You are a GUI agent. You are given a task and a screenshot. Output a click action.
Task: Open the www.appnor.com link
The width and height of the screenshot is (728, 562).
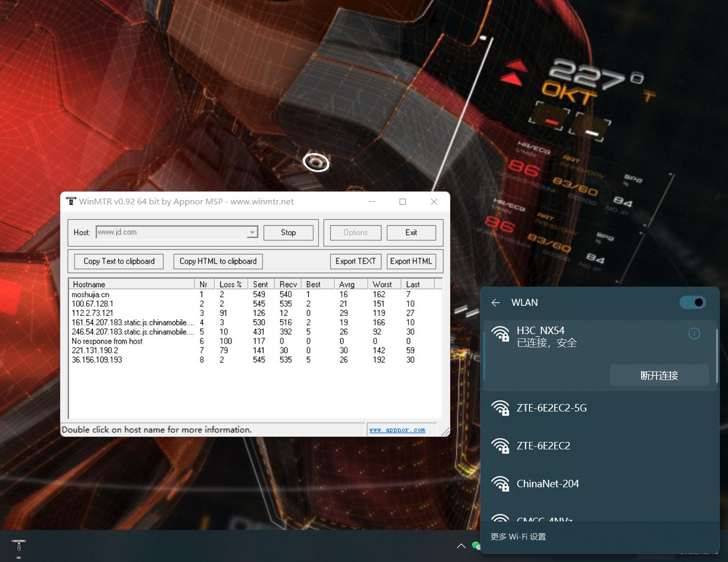[397, 430]
